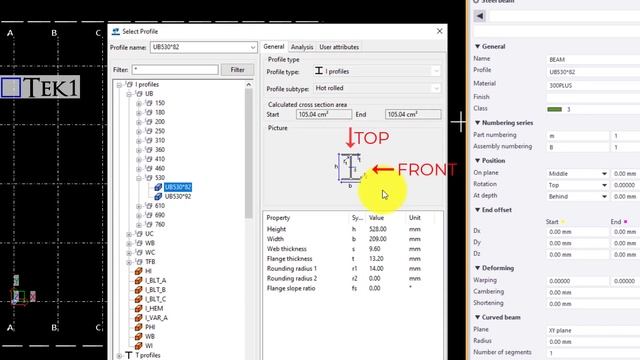Collapse the Numbering series section
Screen dimensions: 640x360
tap(477, 123)
